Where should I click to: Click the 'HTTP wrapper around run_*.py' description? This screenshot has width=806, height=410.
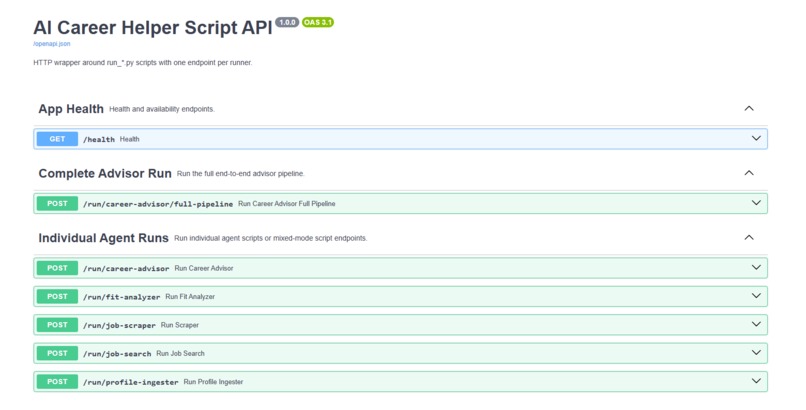143,63
